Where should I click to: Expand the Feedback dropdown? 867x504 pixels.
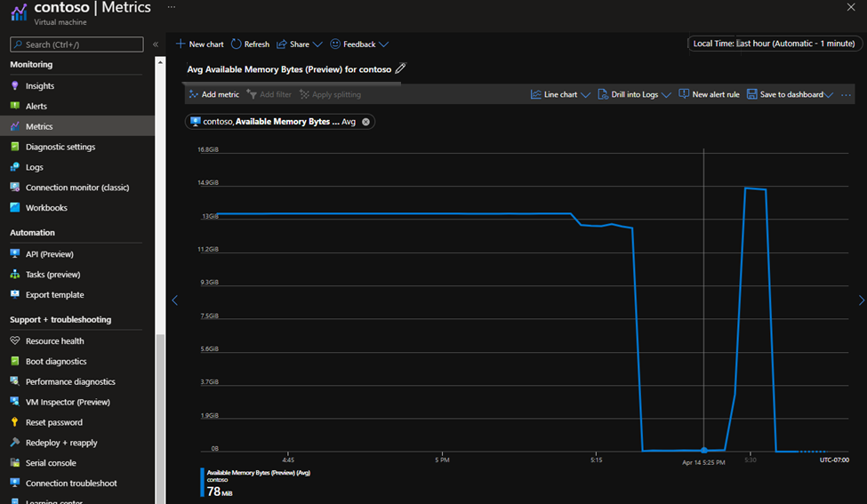coord(384,44)
